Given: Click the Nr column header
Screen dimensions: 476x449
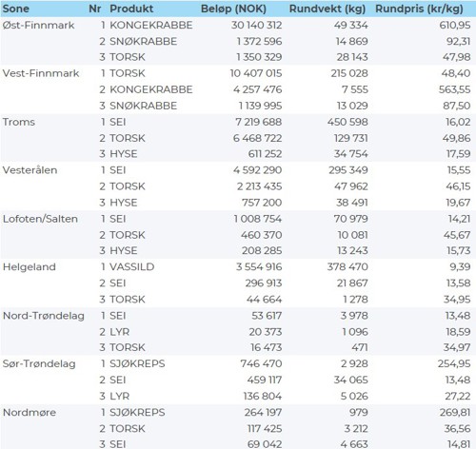Looking at the screenshot, I should [x=95, y=9].
